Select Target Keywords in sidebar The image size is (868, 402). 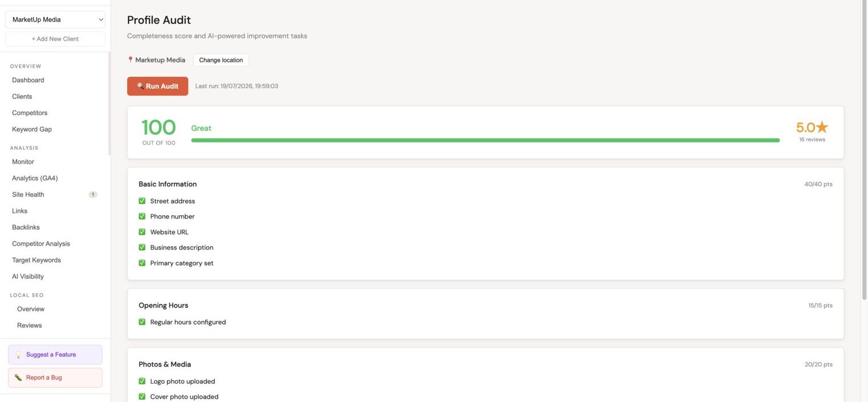[x=36, y=260]
